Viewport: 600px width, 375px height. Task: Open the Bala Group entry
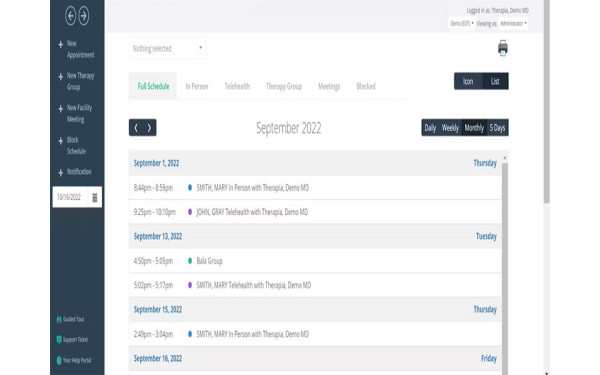(315, 261)
